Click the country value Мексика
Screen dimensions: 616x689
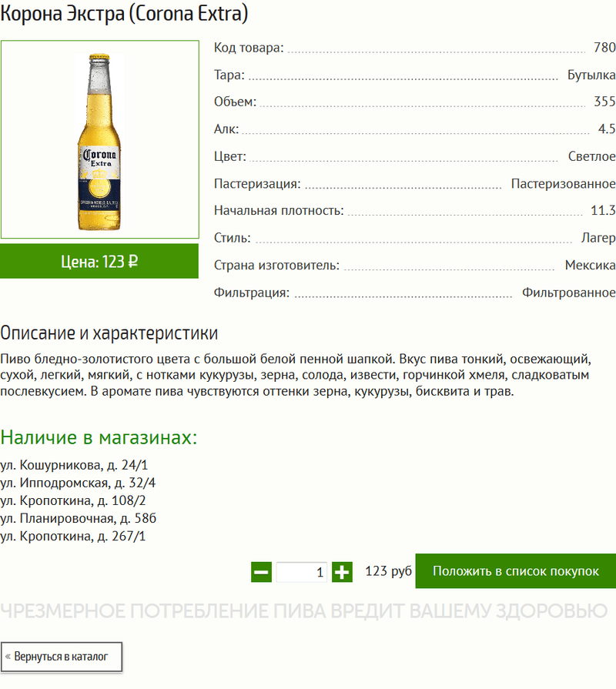[591, 265]
